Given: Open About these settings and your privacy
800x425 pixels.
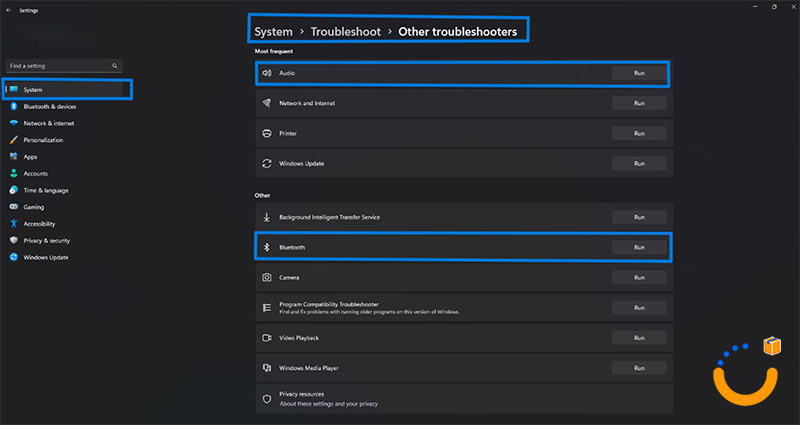Looking at the screenshot, I should [x=329, y=404].
